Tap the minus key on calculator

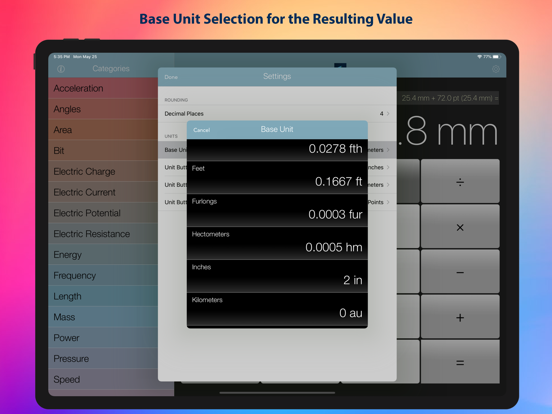(x=460, y=271)
